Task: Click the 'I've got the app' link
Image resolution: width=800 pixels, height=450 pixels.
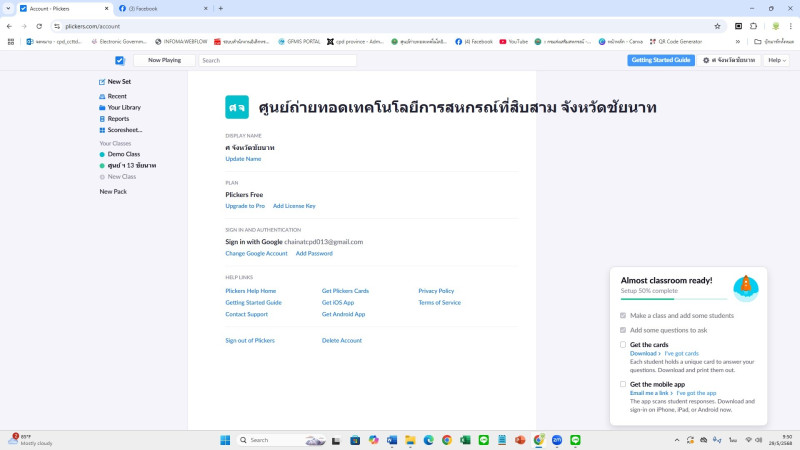Action: pos(696,393)
